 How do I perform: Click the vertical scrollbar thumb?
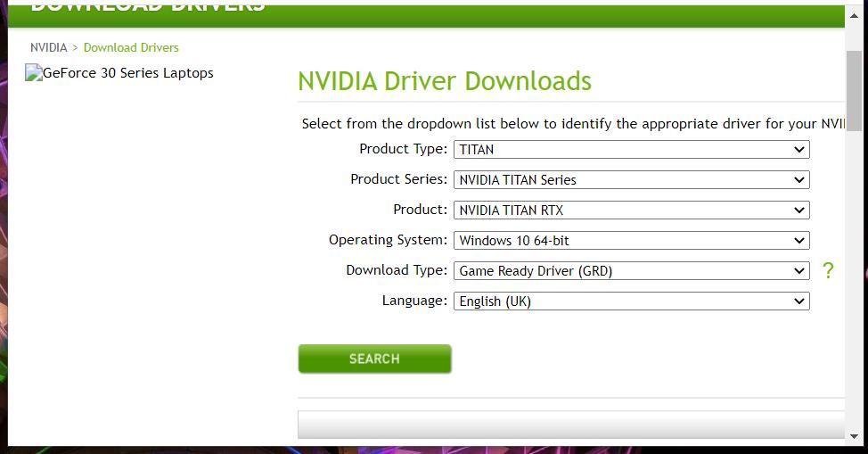click(x=854, y=91)
